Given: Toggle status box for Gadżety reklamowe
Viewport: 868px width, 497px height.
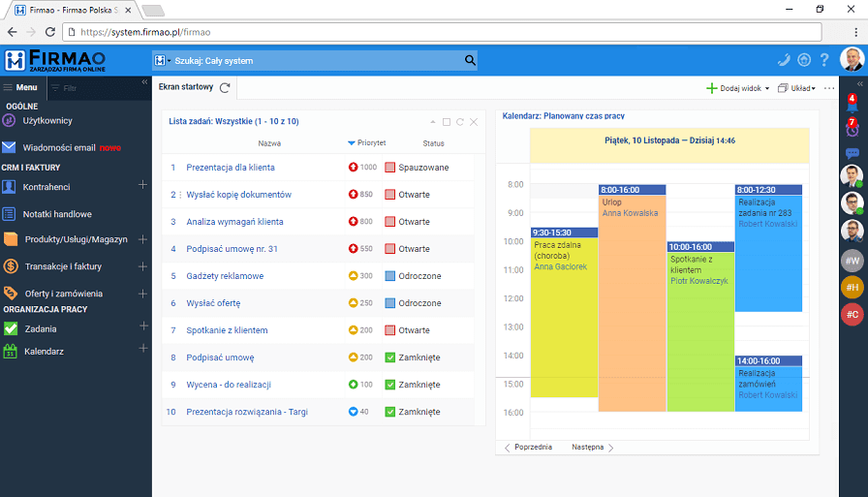Looking at the screenshot, I should tap(390, 276).
